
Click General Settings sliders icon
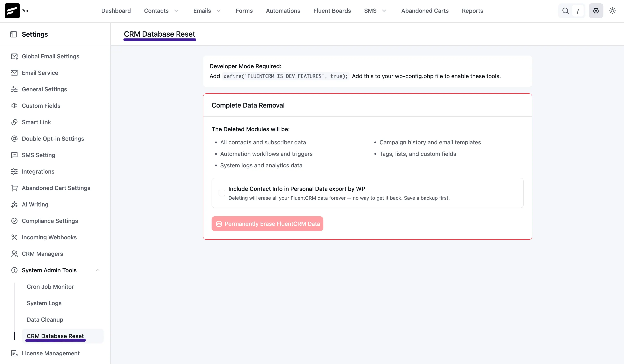tap(14, 89)
